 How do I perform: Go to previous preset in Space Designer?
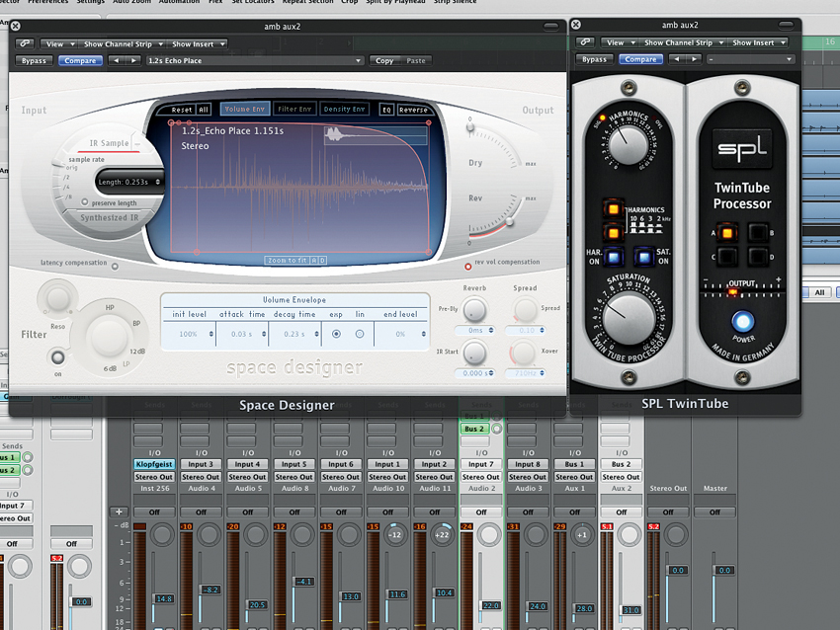tap(117, 60)
